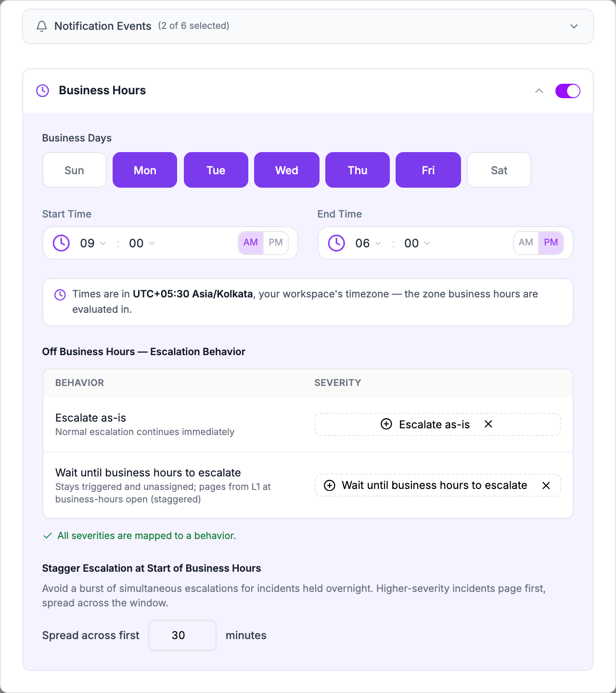Click "Off Business Hours — Escalation Behavior" heading
This screenshot has height=693, width=616.
click(x=144, y=352)
